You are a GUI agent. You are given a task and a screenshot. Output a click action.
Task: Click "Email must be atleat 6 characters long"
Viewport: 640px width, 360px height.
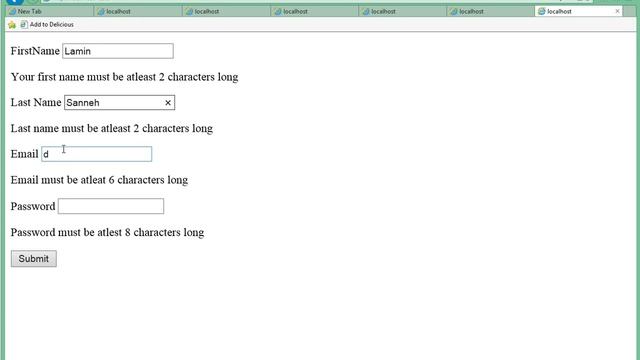pos(99,180)
